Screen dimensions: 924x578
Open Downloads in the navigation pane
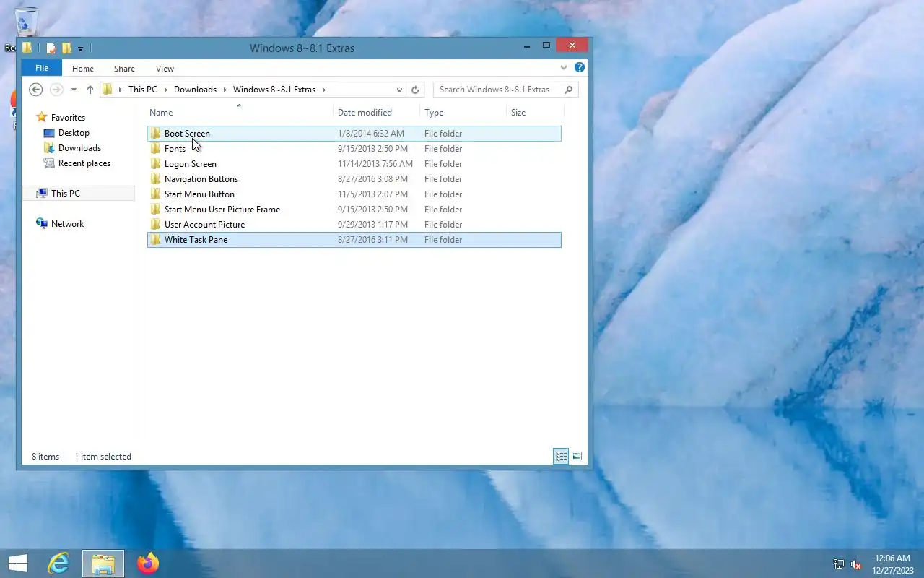pos(79,148)
